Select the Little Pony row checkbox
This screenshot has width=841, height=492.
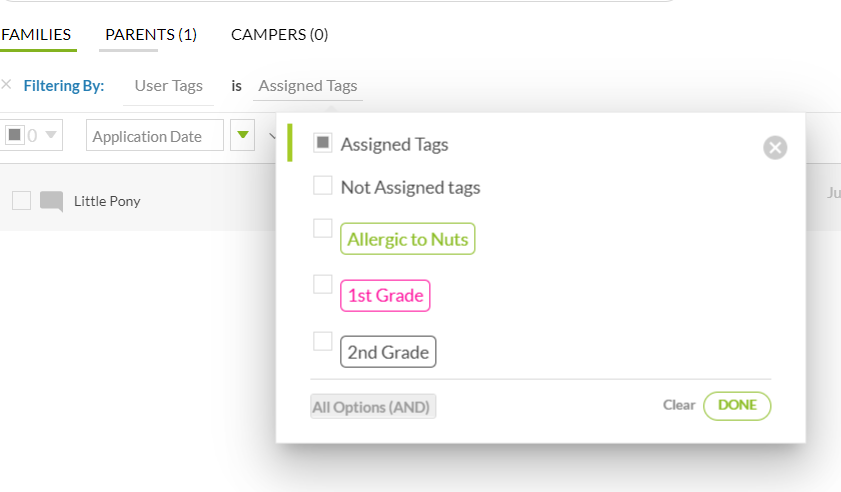tap(21, 201)
